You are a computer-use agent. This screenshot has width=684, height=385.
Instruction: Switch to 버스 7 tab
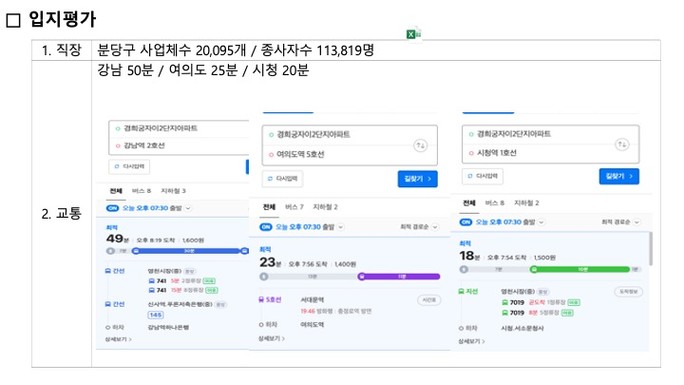294,207
